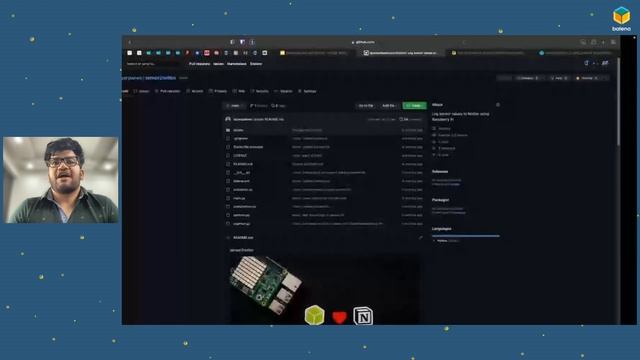This screenshot has width=640, height=360.
Task: Expand the main branch dropdown
Action: pyautogui.click(x=234, y=106)
